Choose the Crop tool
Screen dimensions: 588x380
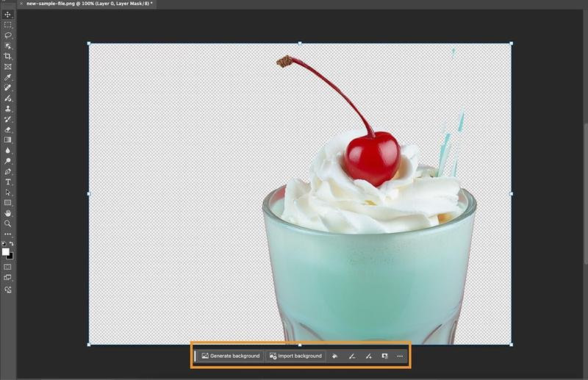click(7, 57)
